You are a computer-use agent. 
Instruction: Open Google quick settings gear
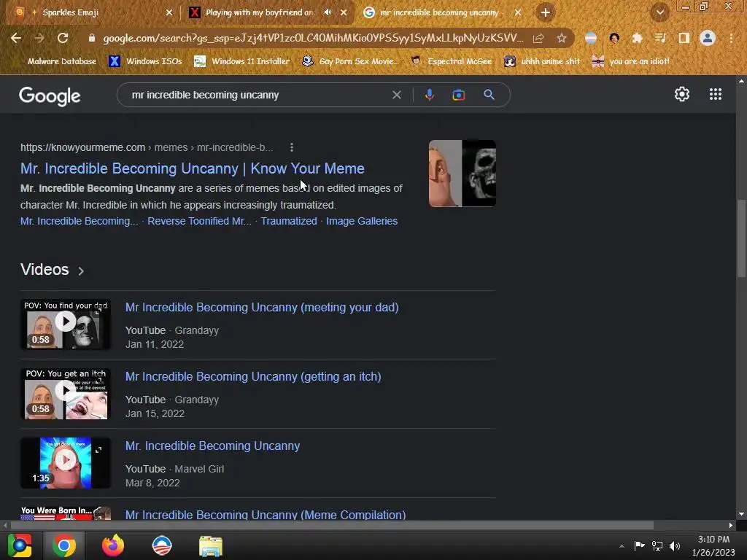pos(682,94)
